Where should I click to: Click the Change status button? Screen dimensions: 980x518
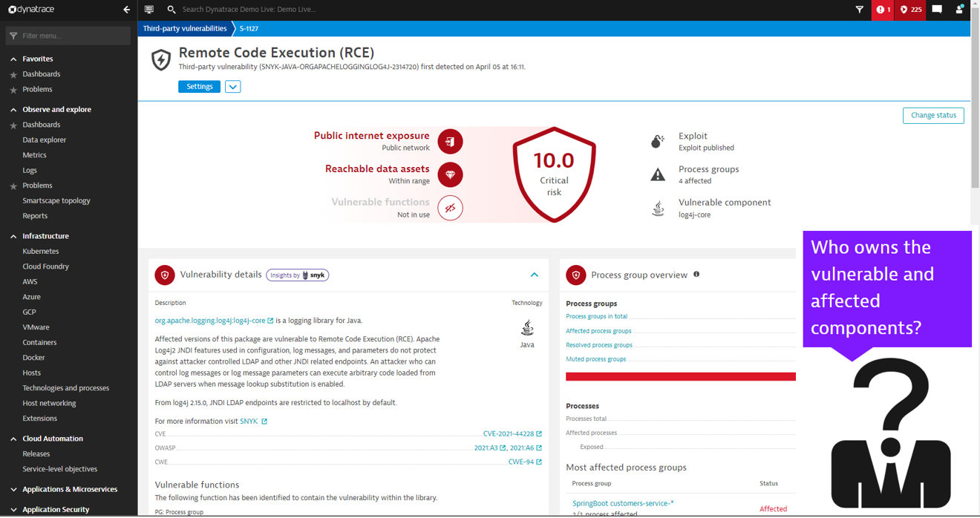[x=933, y=116]
